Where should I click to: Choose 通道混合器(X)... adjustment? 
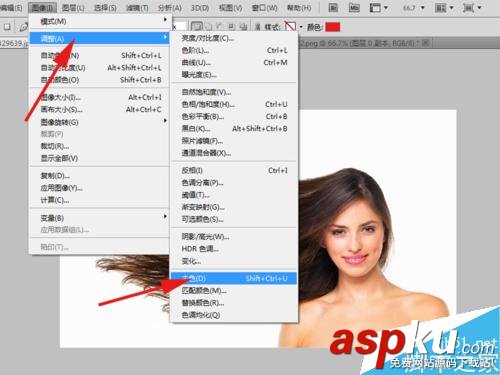pos(233,153)
